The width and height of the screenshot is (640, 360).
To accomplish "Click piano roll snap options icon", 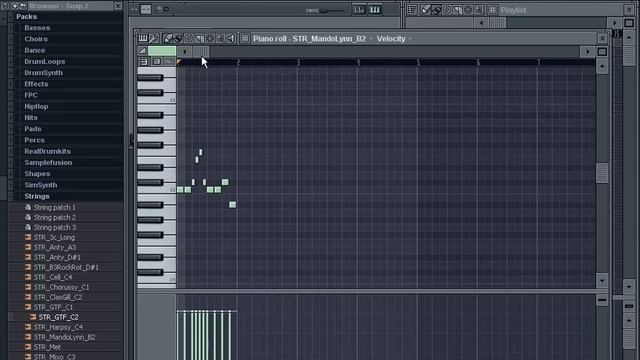I will tap(244, 38).
